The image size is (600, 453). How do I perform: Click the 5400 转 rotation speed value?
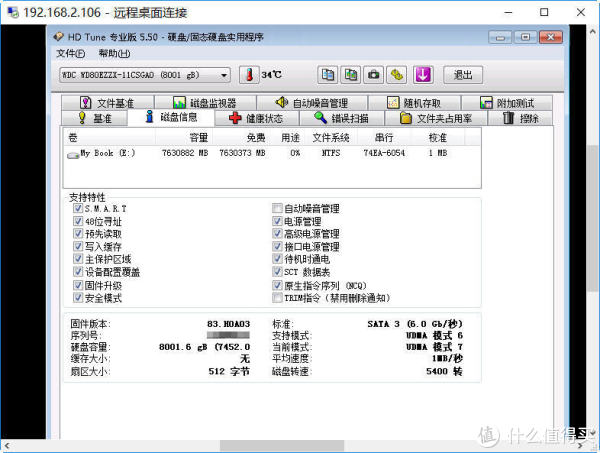pyautogui.click(x=444, y=371)
